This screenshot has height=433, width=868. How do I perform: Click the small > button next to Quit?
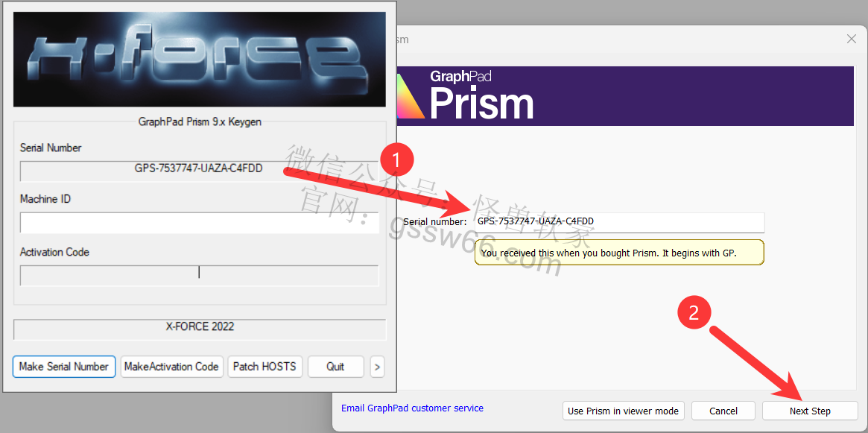click(377, 367)
